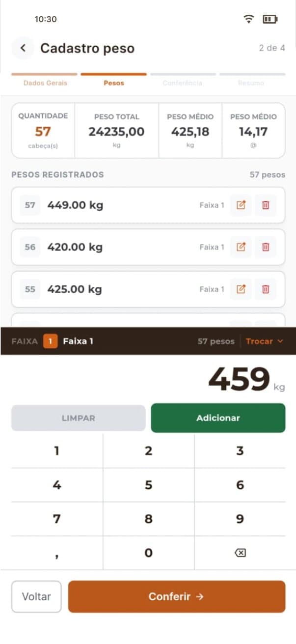
Task: Delete weight record number 55
Action: (x=266, y=289)
